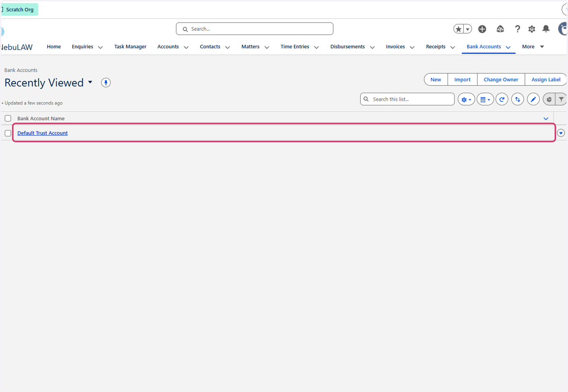Pin the Recently Viewed list view
568x392 pixels.
pyautogui.click(x=106, y=83)
